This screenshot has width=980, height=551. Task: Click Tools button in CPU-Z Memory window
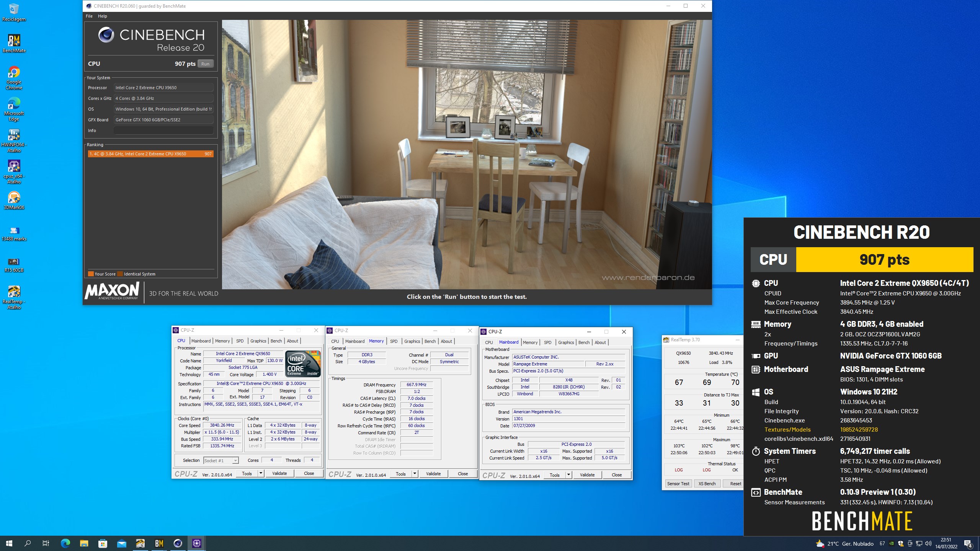(x=401, y=474)
